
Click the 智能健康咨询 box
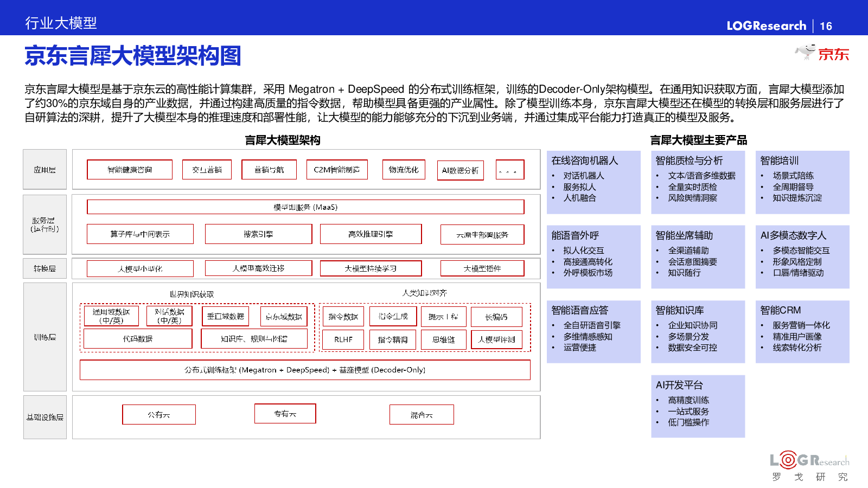point(130,170)
